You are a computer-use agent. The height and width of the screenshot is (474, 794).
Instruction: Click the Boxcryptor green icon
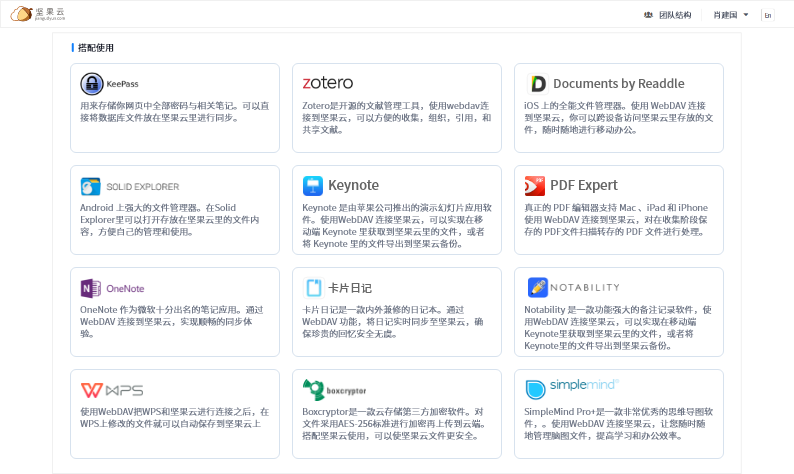click(313, 390)
